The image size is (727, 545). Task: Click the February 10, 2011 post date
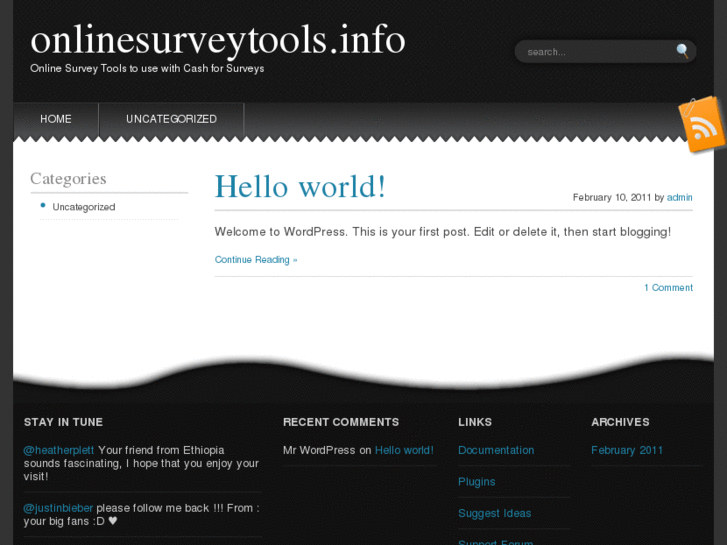pos(612,198)
